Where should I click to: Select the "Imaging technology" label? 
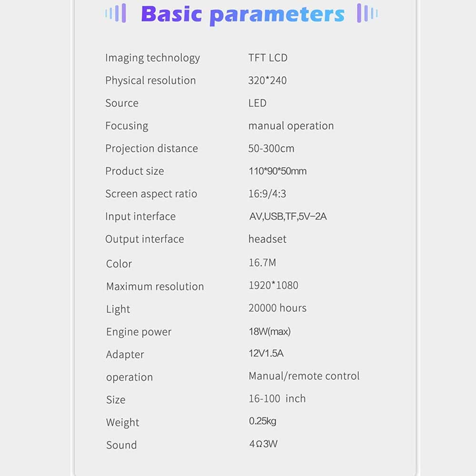point(152,58)
